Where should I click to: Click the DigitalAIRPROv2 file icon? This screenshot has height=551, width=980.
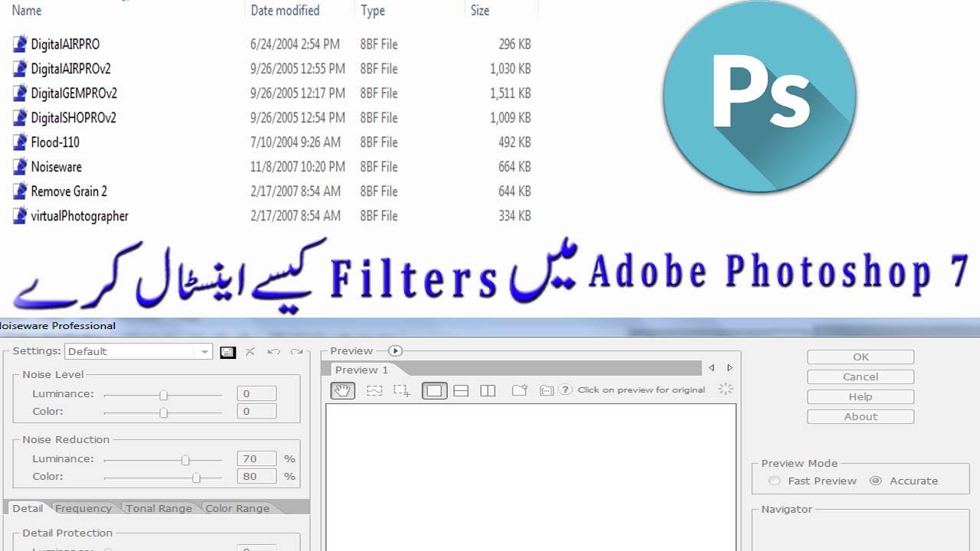coord(20,68)
